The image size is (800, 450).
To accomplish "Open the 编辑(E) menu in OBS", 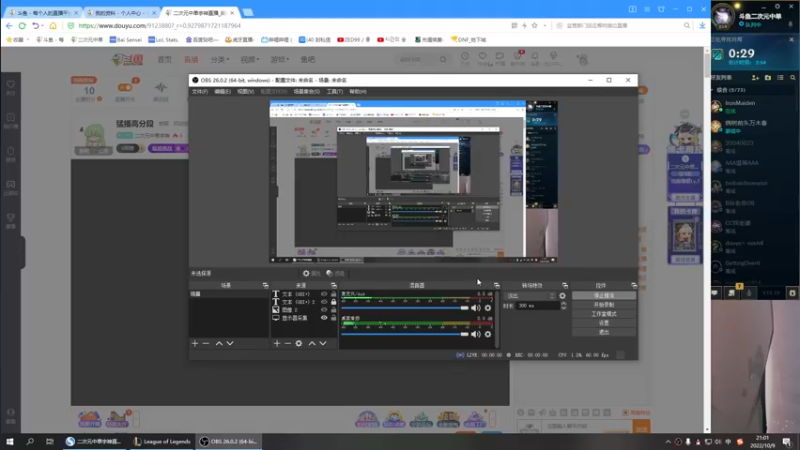I will 222,92.
